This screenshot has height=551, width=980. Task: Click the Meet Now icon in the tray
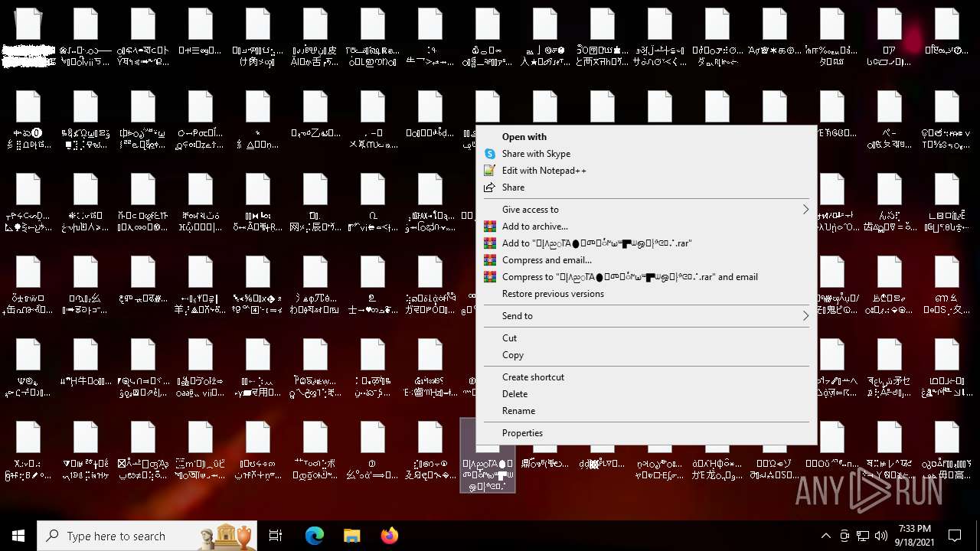844,536
